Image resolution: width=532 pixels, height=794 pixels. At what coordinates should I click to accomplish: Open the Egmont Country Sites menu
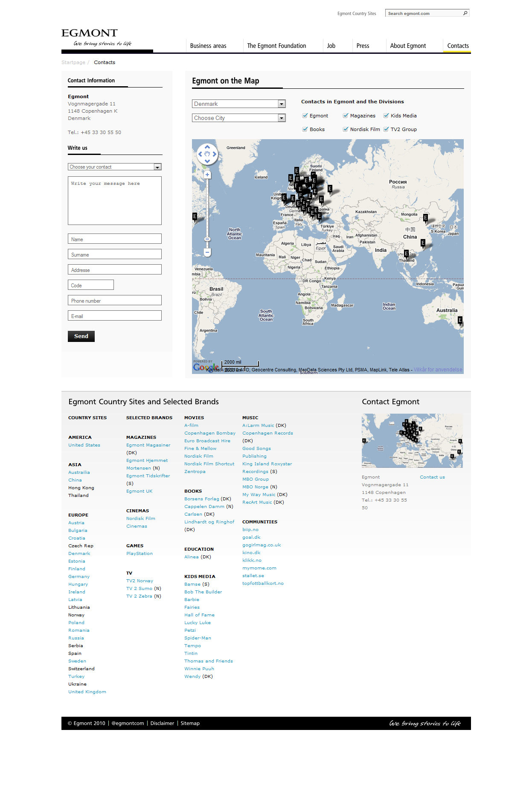coord(357,14)
